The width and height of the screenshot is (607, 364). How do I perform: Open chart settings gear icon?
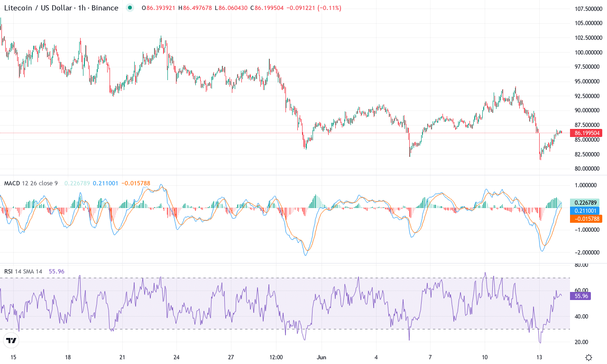point(589,357)
